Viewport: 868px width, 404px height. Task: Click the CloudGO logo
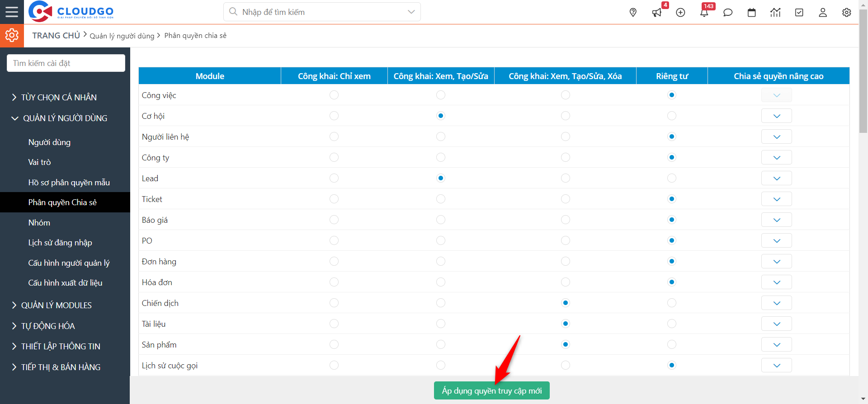pyautogui.click(x=71, y=12)
